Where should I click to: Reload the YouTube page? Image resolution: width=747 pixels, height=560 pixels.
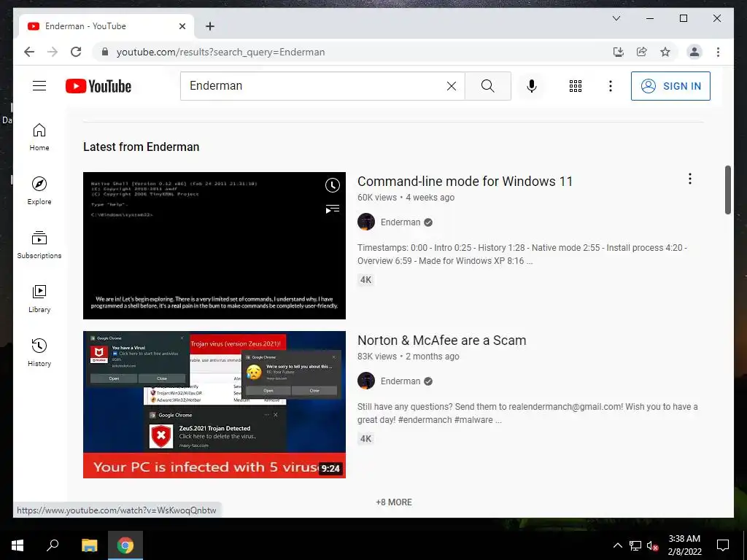[x=76, y=52]
